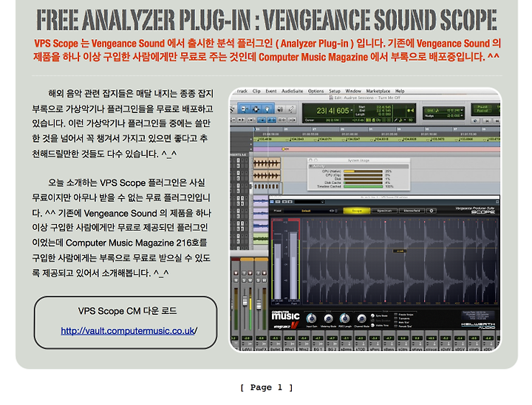The height and width of the screenshot is (405, 532).
Task: Select the Scrubber speaker tool
Action: pos(280,109)
